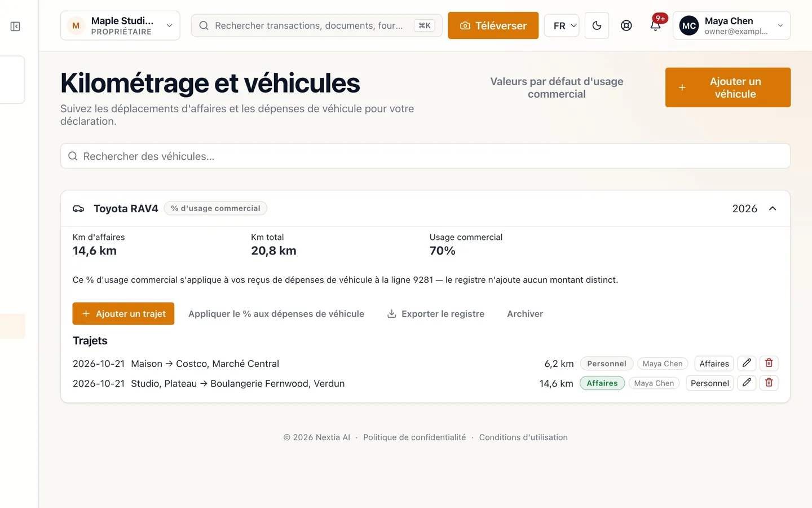Export the trip register
This screenshot has width=812, height=508.
tap(436, 314)
